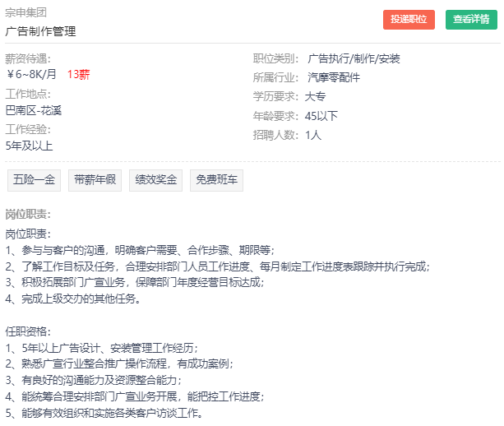Image resolution: width=504 pixels, height=426 pixels.
Task: Click the age requirement 45以下
Action: click(x=321, y=116)
